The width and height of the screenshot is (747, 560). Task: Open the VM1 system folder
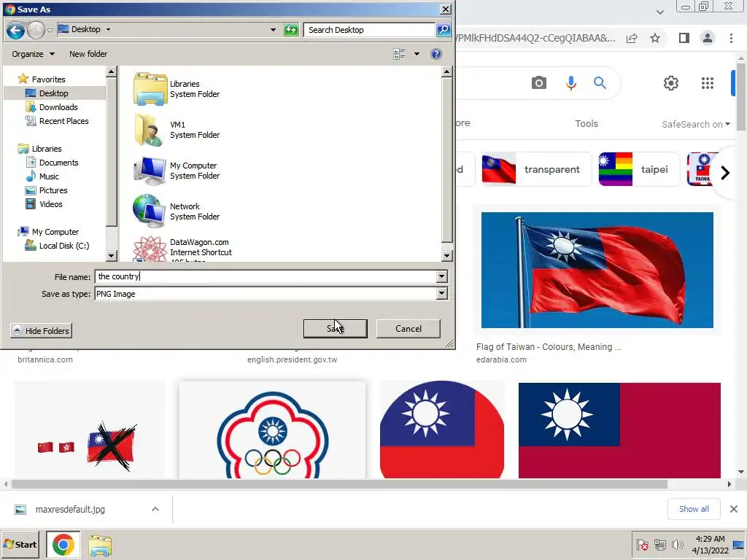[x=177, y=130]
